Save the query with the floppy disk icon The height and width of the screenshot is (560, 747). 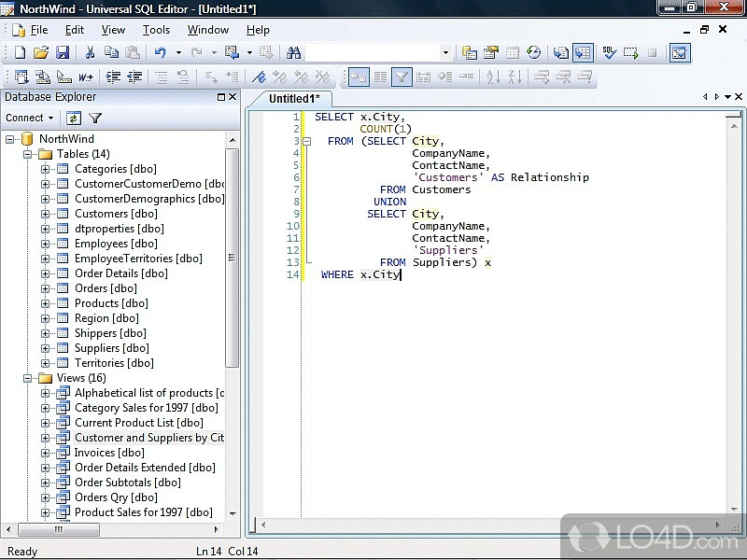pyautogui.click(x=63, y=53)
